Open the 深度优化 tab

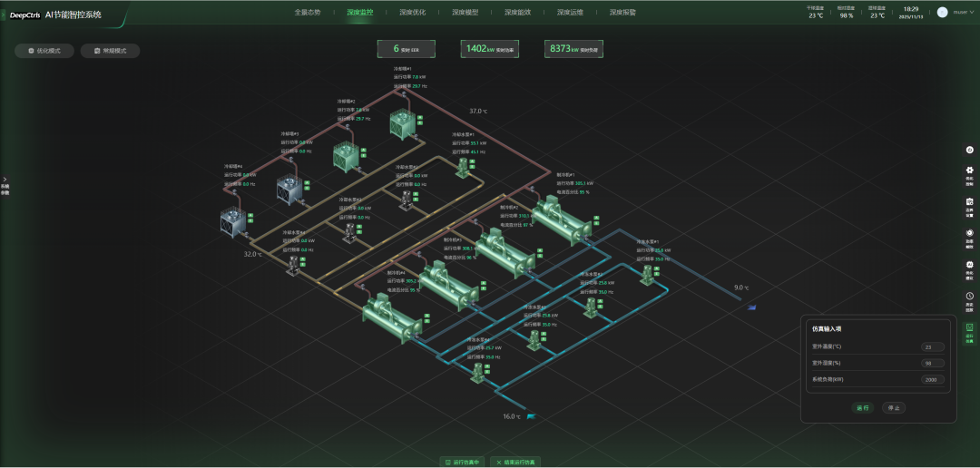(x=412, y=13)
